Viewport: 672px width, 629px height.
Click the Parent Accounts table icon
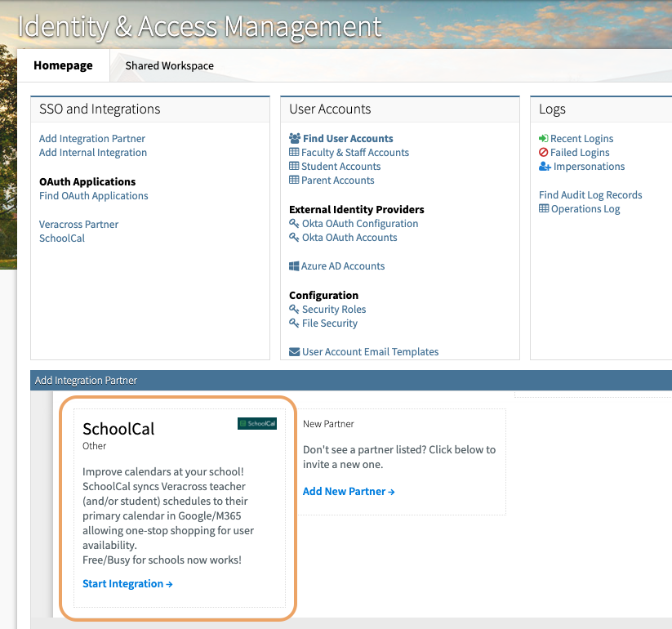coord(294,180)
